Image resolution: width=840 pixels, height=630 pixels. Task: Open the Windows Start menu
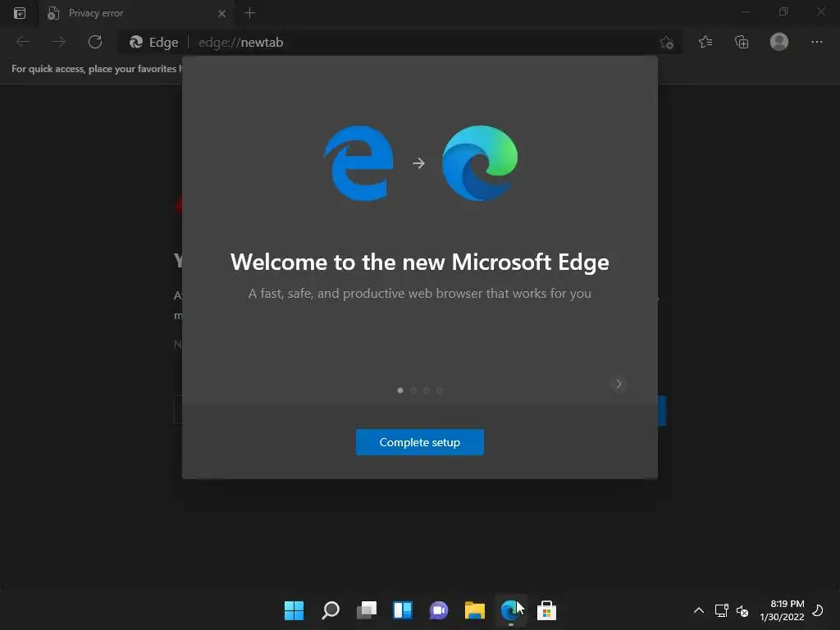pyautogui.click(x=294, y=610)
